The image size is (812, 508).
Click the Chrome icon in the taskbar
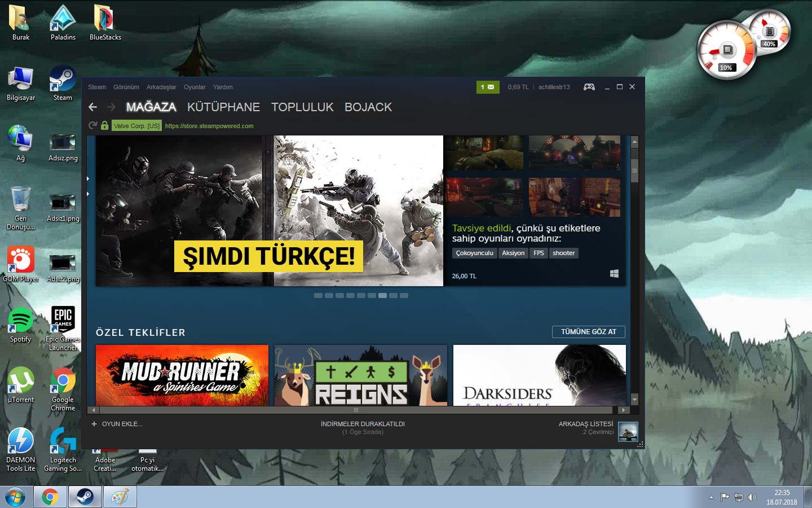50,497
